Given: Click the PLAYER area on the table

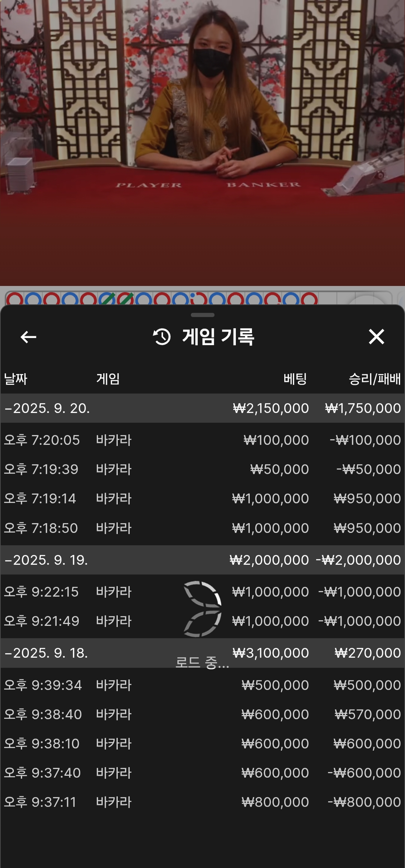Looking at the screenshot, I should pos(149,185).
